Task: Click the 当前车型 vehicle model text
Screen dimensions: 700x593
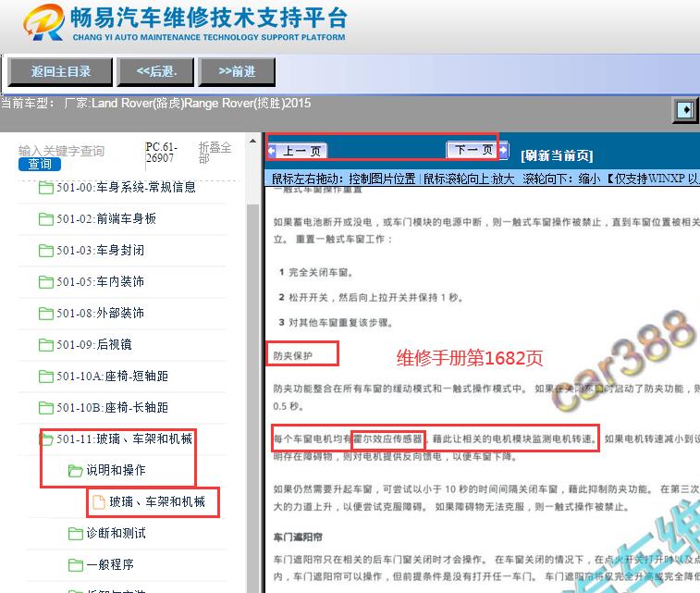Action: [x=155, y=103]
